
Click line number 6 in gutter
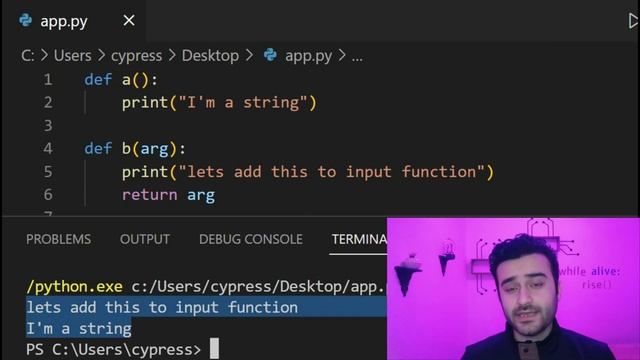[x=48, y=195]
